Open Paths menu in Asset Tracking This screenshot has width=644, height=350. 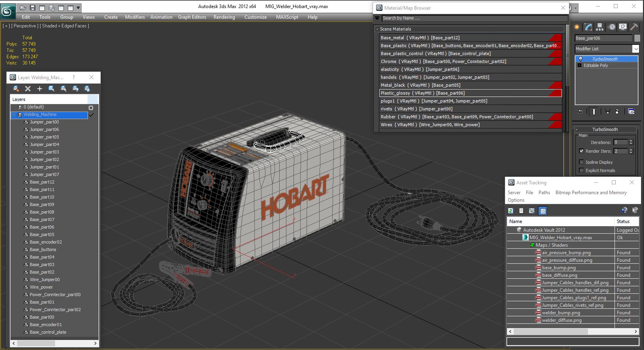click(x=544, y=192)
